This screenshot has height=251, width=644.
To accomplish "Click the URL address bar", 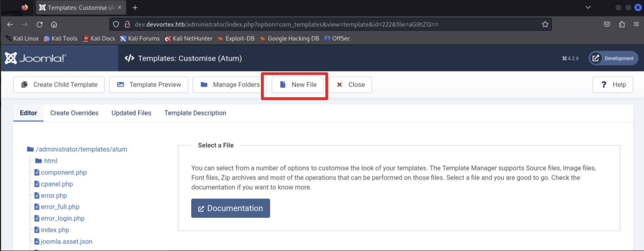I will [330, 25].
